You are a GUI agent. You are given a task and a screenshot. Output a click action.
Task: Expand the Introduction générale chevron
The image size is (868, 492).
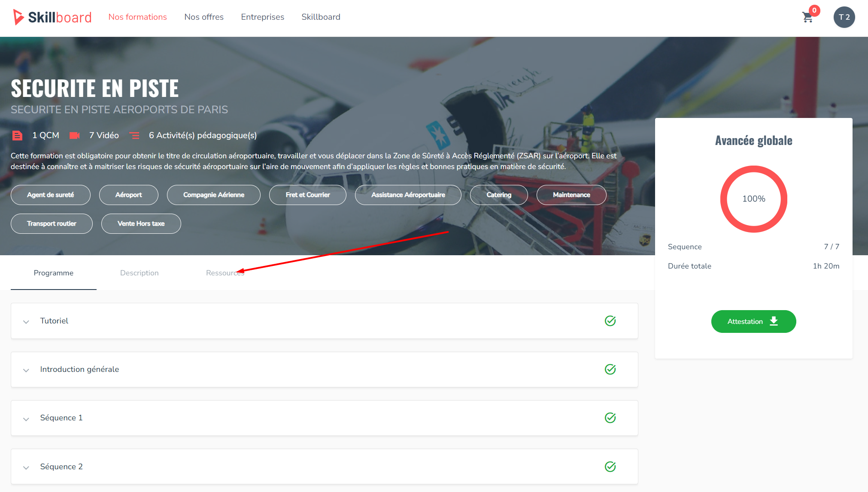[x=26, y=370]
